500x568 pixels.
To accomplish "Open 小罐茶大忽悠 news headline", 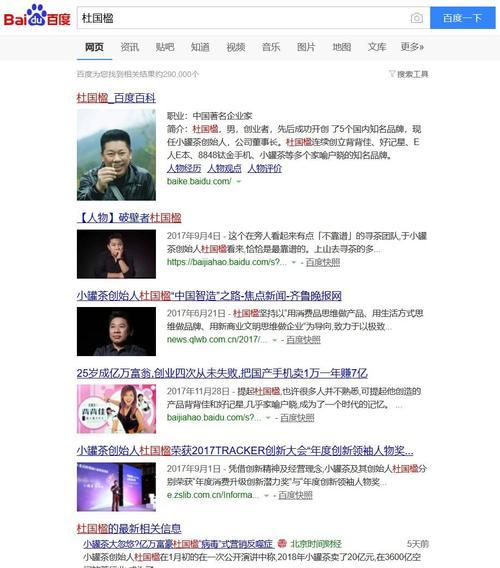I will (178, 544).
